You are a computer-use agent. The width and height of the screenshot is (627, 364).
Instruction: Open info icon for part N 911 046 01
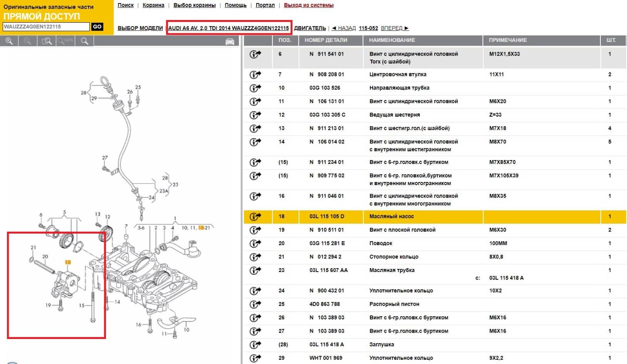tap(255, 196)
